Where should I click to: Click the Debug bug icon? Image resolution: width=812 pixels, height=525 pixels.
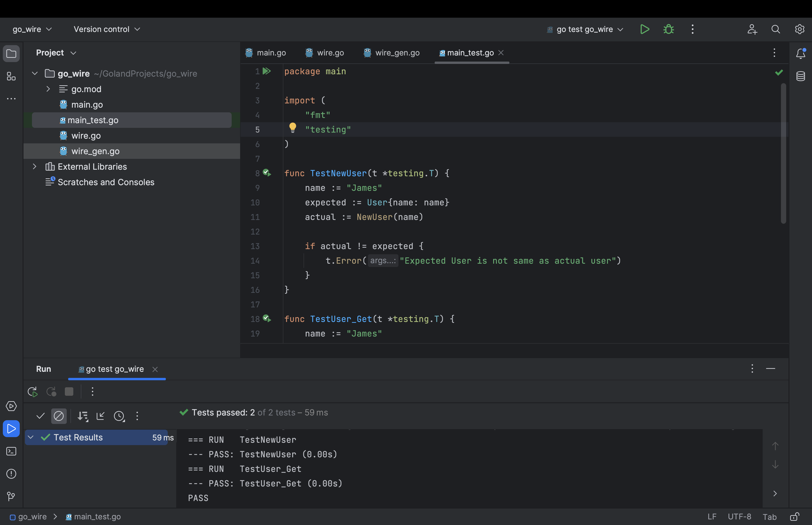tap(668, 29)
